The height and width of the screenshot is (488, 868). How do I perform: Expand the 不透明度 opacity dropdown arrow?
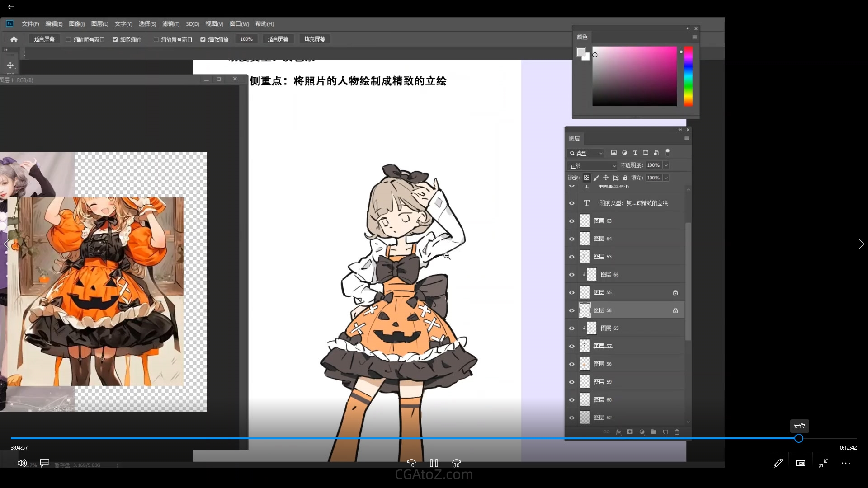[666, 165]
